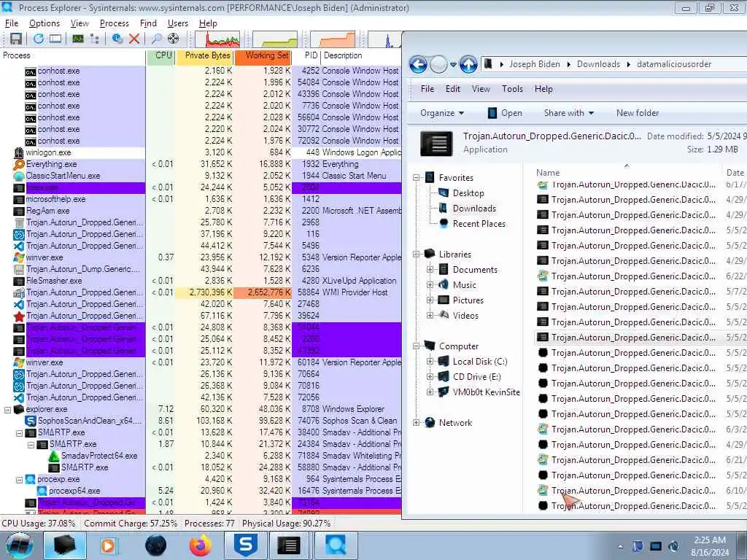Click the CPU usage mini graph in toolbar
Screen dimensions: 747x560
(217, 39)
